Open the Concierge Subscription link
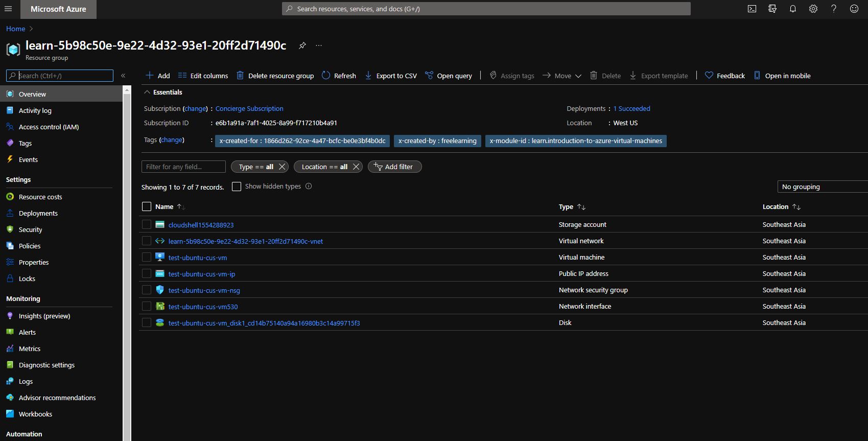 [x=249, y=108]
